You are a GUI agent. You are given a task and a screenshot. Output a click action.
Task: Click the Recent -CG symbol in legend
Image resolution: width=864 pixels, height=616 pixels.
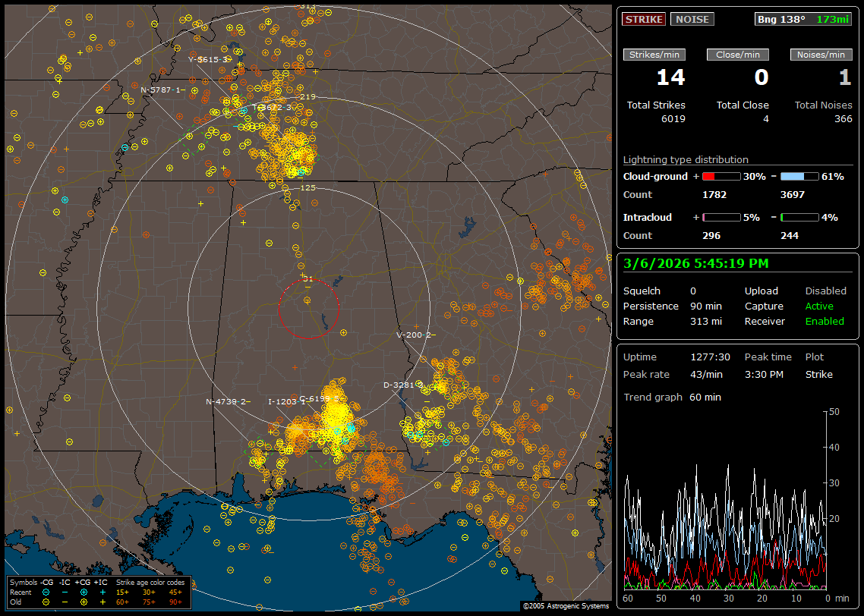point(46,592)
